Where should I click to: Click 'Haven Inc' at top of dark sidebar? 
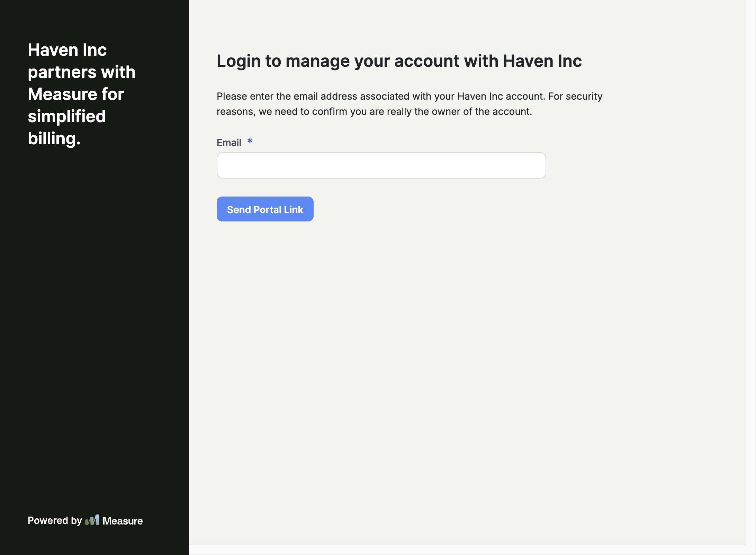pos(67,50)
